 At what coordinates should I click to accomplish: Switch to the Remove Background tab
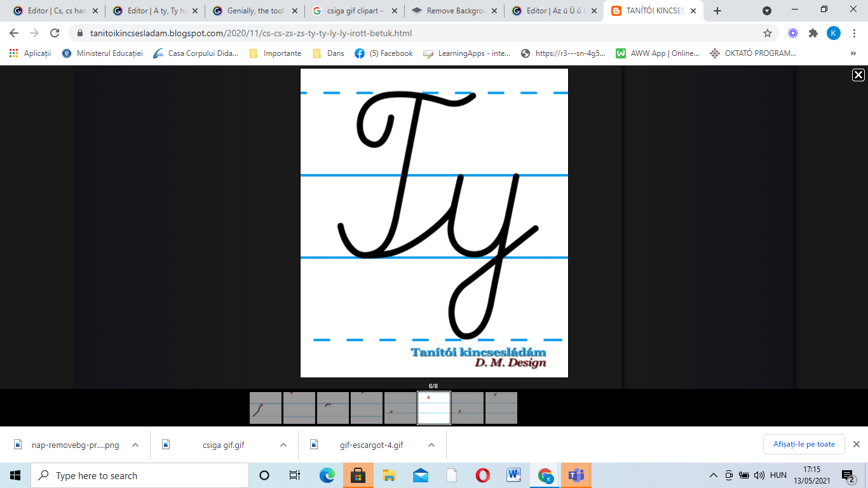click(x=455, y=10)
